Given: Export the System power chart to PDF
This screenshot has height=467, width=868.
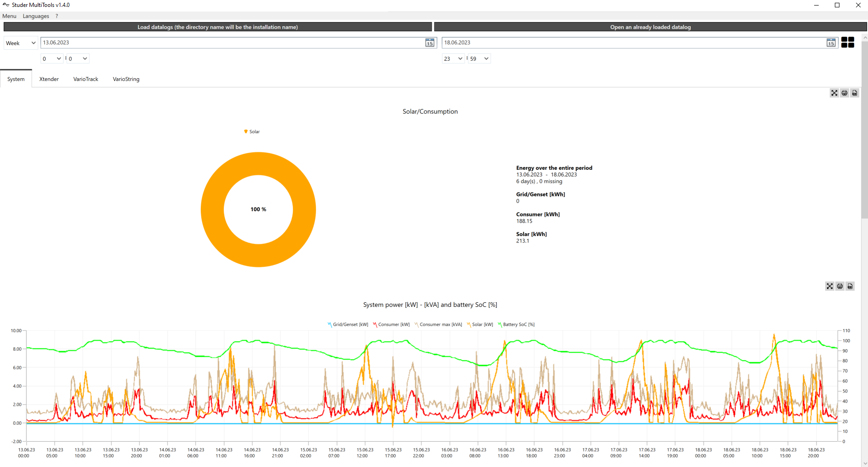Looking at the screenshot, I should pyautogui.click(x=850, y=286).
